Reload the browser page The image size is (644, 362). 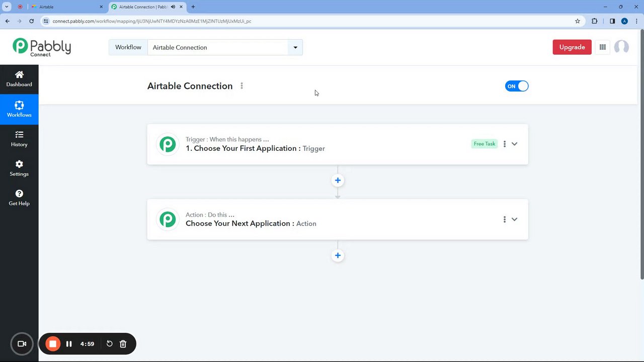click(x=31, y=21)
